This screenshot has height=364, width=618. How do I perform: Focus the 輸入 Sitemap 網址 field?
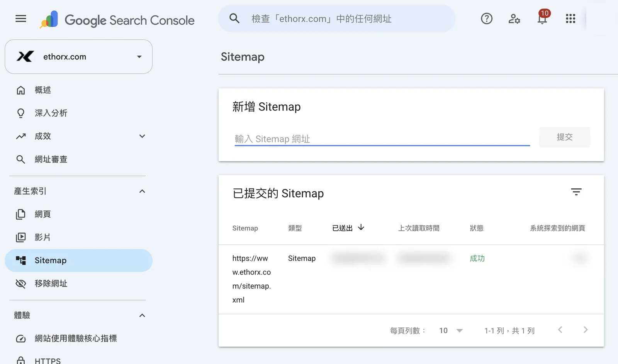point(382,139)
